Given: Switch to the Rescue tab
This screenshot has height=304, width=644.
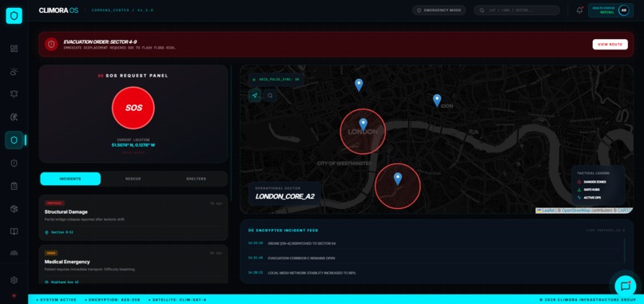Looking at the screenshot, I should [133, 179].
